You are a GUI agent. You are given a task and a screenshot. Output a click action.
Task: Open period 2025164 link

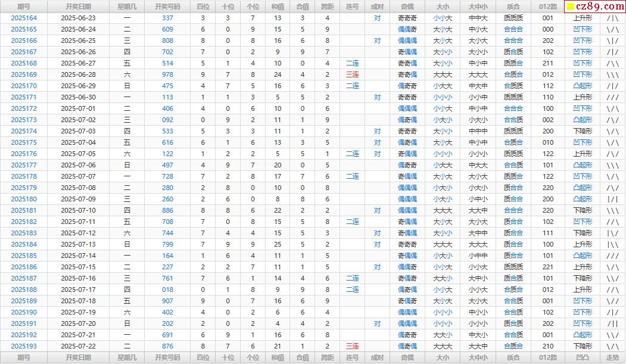(x=24, y=18)
